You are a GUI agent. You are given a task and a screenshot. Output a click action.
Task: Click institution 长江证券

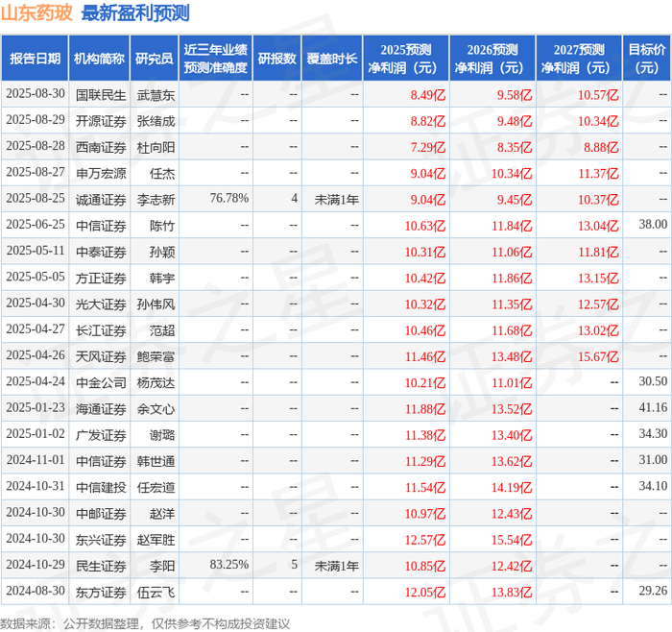click(x=101, y=330)
